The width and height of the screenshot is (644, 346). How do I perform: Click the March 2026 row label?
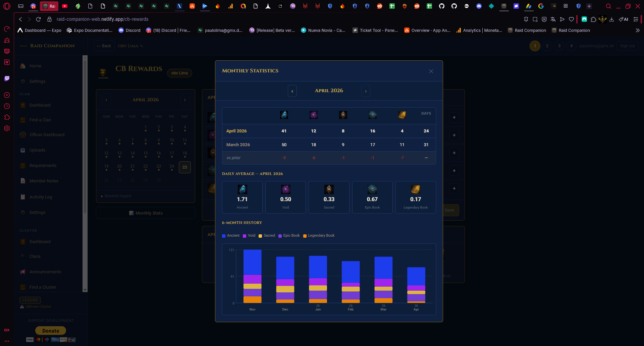pos(238,145)
